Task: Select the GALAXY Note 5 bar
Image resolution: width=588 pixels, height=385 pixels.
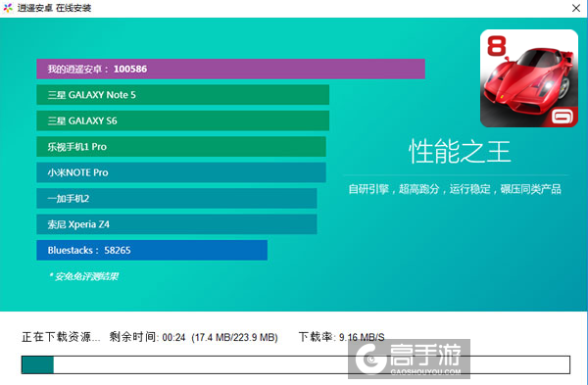Action: (x=183, y=95)
